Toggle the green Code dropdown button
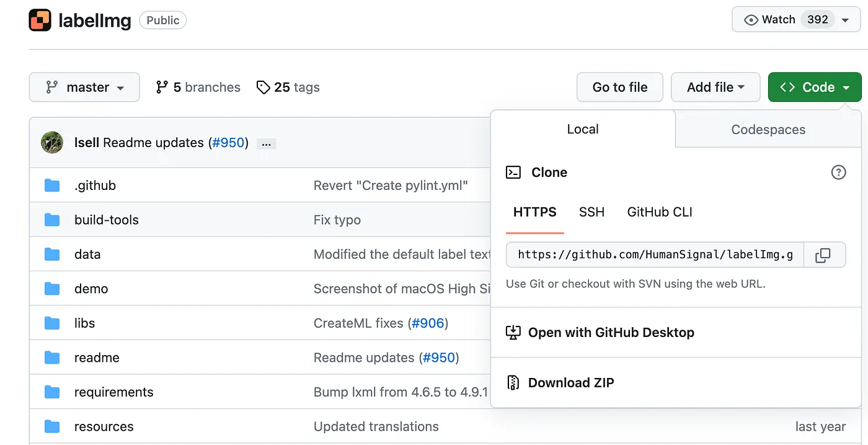The image size is (868, 445). click(814, 88)
